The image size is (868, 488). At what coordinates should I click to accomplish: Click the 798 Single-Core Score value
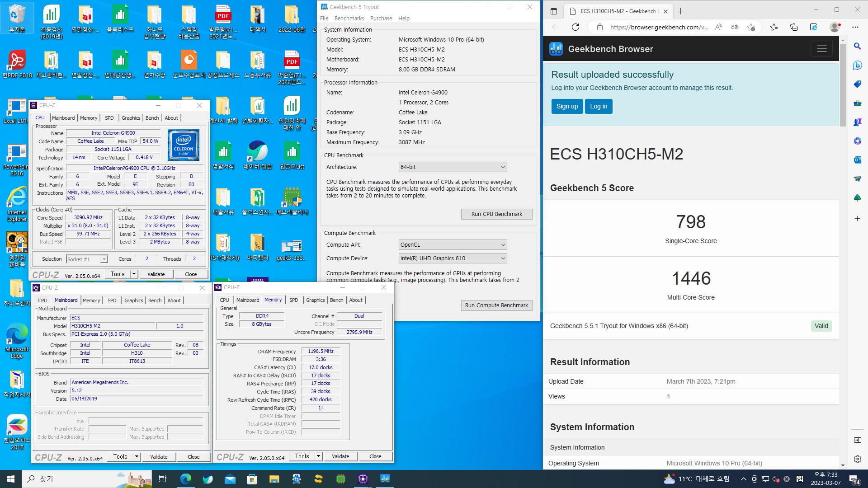coord(691,222)
